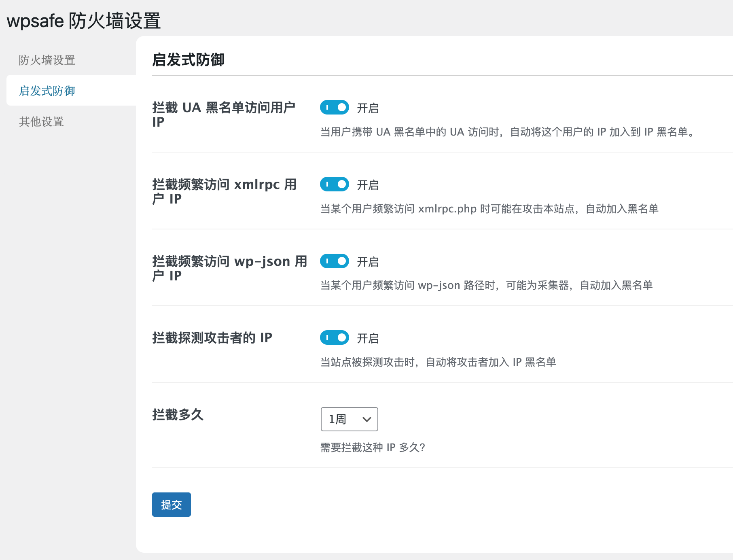733x560 pixels.
Task: Click the 拦截 UA 黑名单访问用户 IP label
Action: (224, 115)
